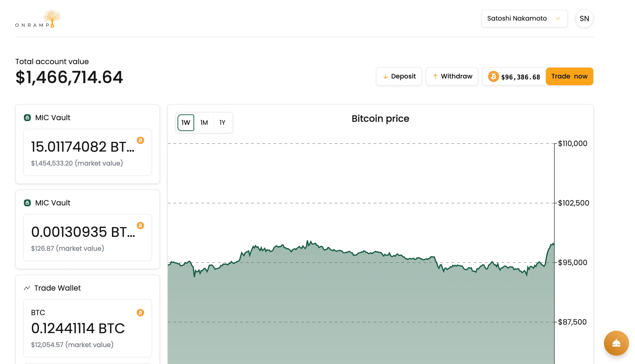Expand the Satoshi Nakamoto account dropdown
This screenshot has width=635, height=364.
pos(524,19)
